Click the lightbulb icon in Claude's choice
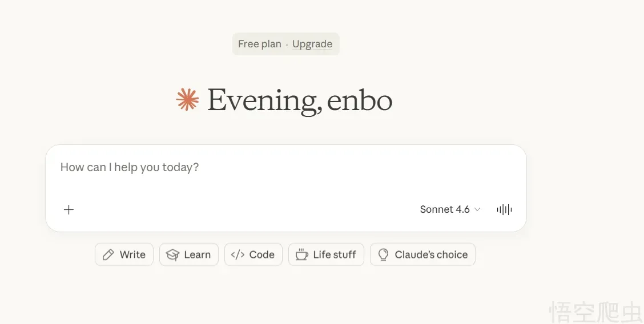This screenshot has width=644, height=324. (384, 254)
